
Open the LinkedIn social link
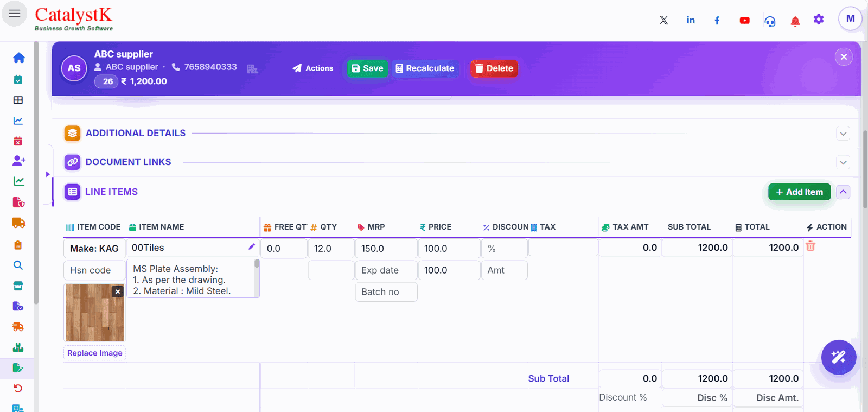691,20
